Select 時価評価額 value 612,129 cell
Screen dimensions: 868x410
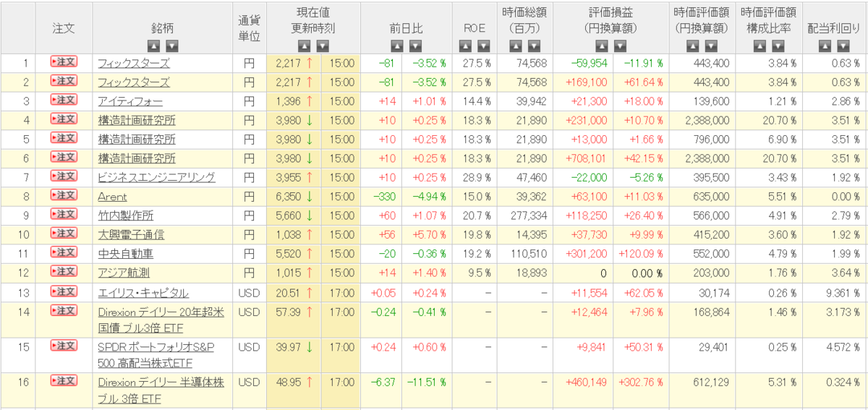pyautogui.click(x=702, y=390)
